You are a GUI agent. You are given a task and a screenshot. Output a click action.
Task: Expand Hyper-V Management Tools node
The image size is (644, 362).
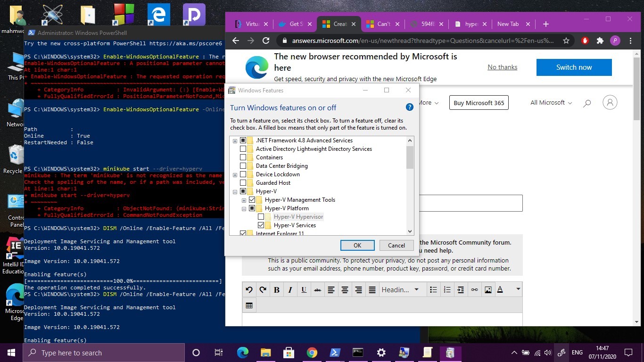(244, 200)
